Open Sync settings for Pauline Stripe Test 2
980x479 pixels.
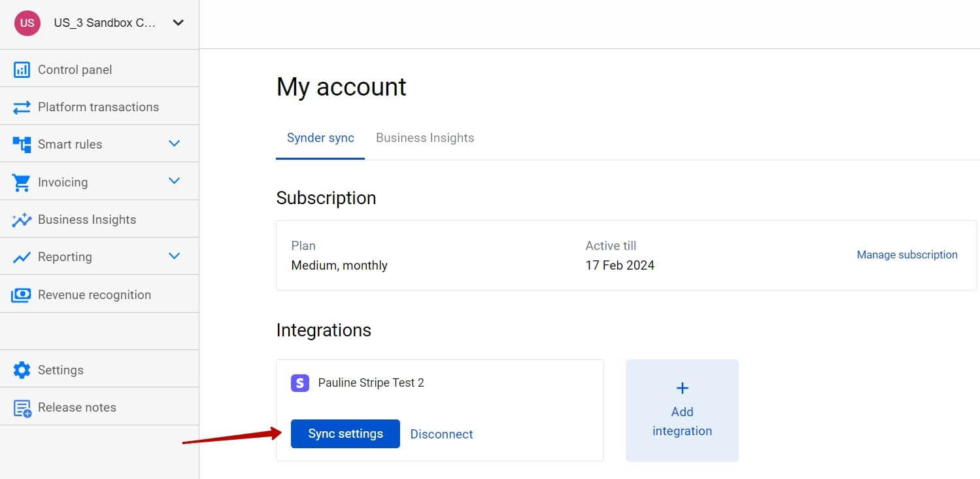[x=345, y=433]
